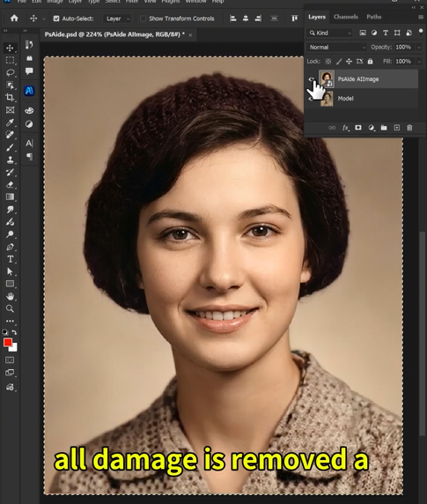Open the Layers panel options menu
Screen dimensions: 427x504
click(x=421, y=17)
